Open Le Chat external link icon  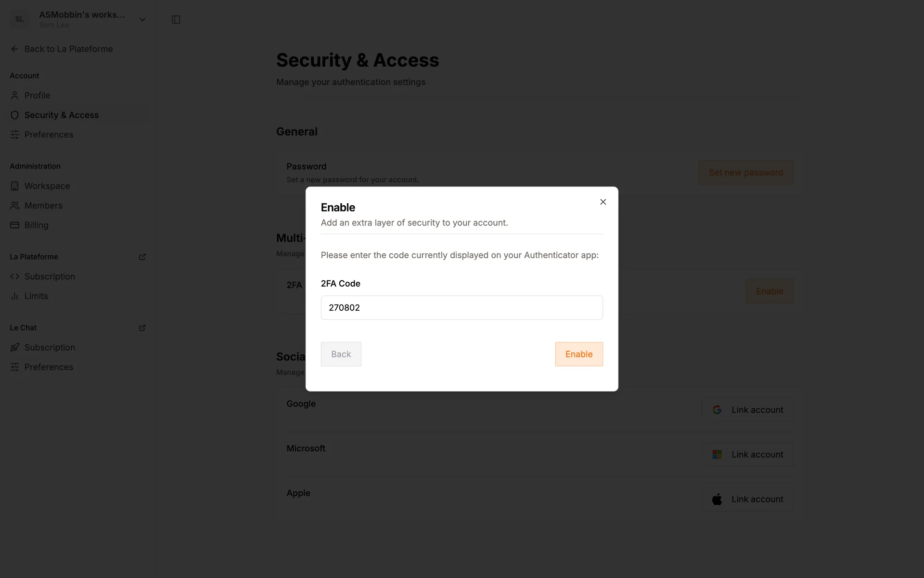click(x=142, y=328)
